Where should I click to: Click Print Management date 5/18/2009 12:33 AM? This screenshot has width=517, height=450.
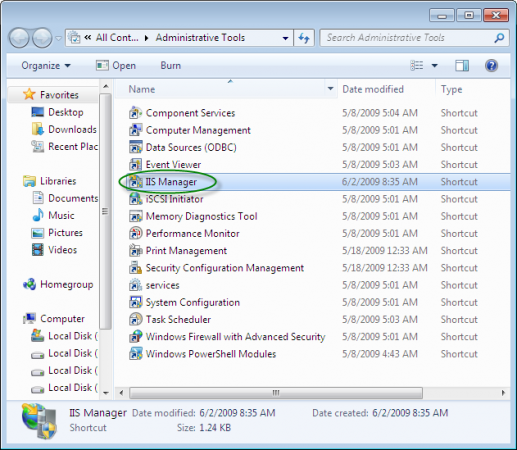click(x=385, y=251)
